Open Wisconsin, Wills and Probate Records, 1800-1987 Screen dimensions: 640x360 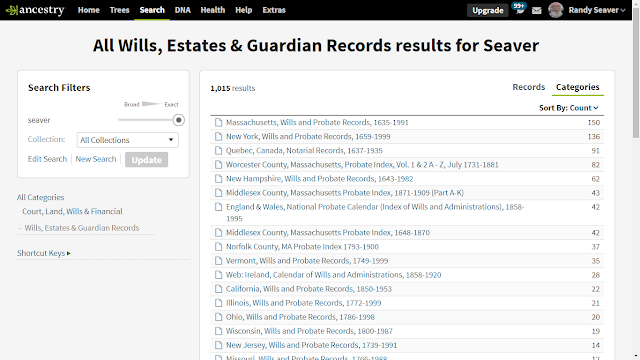click(309, 331)
